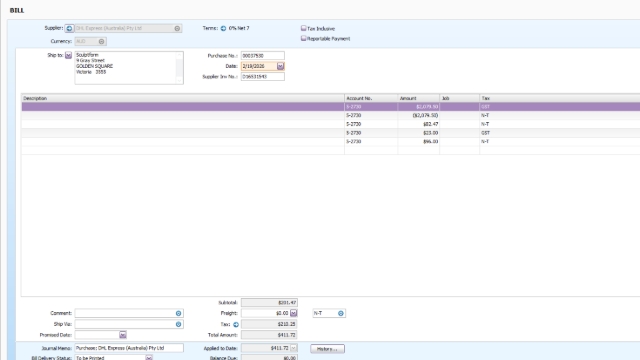This screenshot has height=360, width=640.
Task: Expand the Bill Delivery Status dropdown
Action: [149, 358]
